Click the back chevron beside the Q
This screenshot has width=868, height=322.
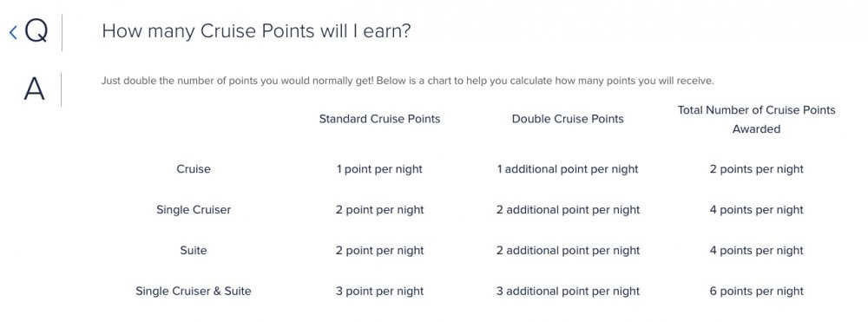[x=13, y=32]
